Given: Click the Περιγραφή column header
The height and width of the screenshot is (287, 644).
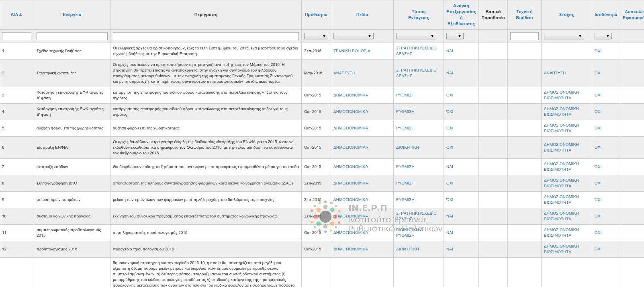Looking at the screenshot, I should point(206,14).
